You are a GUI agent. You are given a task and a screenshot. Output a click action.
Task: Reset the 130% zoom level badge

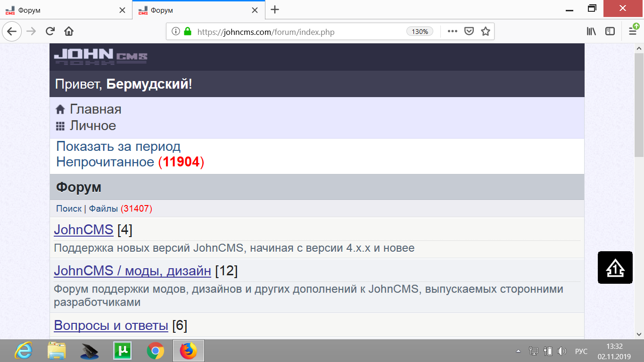click(419, 32)
